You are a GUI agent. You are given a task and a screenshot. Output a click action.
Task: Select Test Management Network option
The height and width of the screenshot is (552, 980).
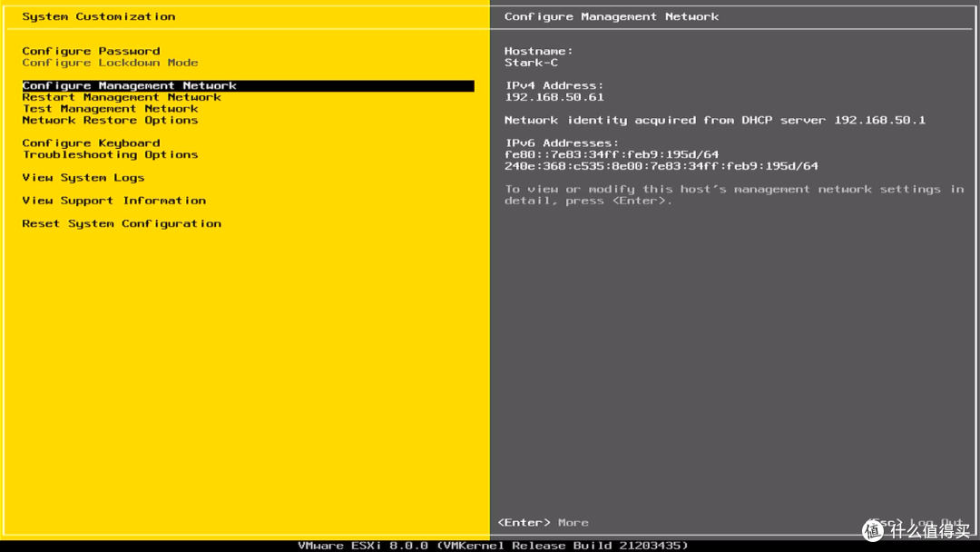(110, 109)
